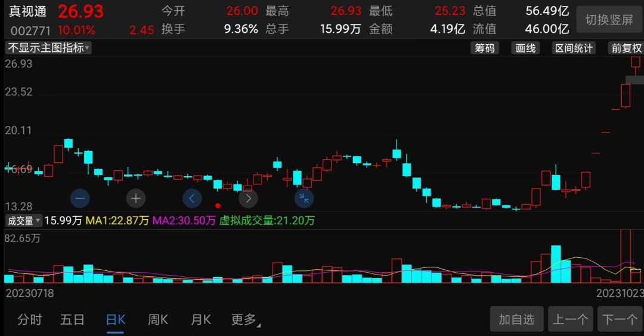The image size is (644, 336).
Task: Go to previous stock with 上一个
Action: pyautogui.click(x=571, y=319)
